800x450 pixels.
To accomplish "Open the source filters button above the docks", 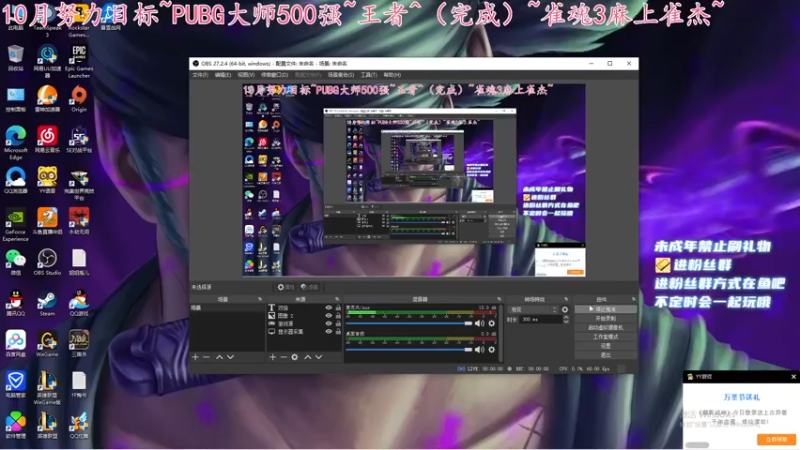I will (309, 287).
